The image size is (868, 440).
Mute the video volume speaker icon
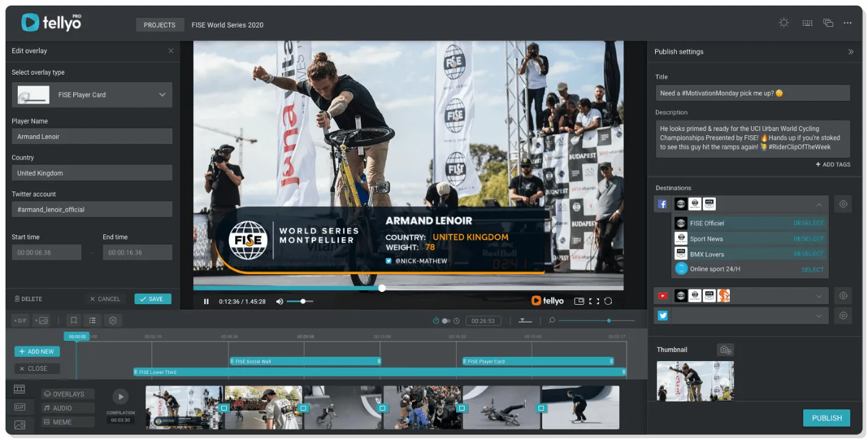(279, 301)
